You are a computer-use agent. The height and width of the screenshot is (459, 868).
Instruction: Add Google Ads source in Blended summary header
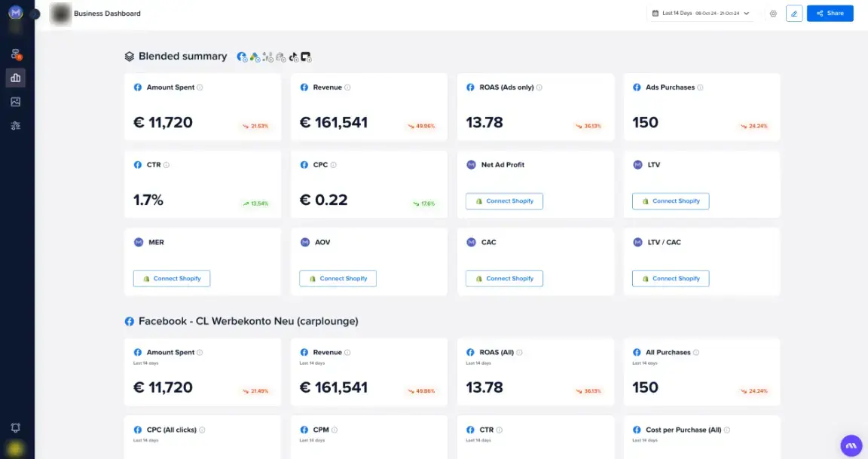255,57
